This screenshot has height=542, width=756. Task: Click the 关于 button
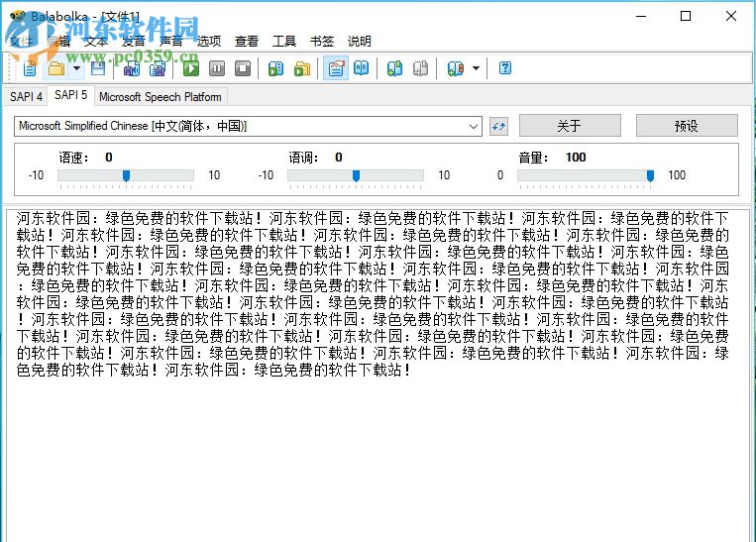coord(570,126)
